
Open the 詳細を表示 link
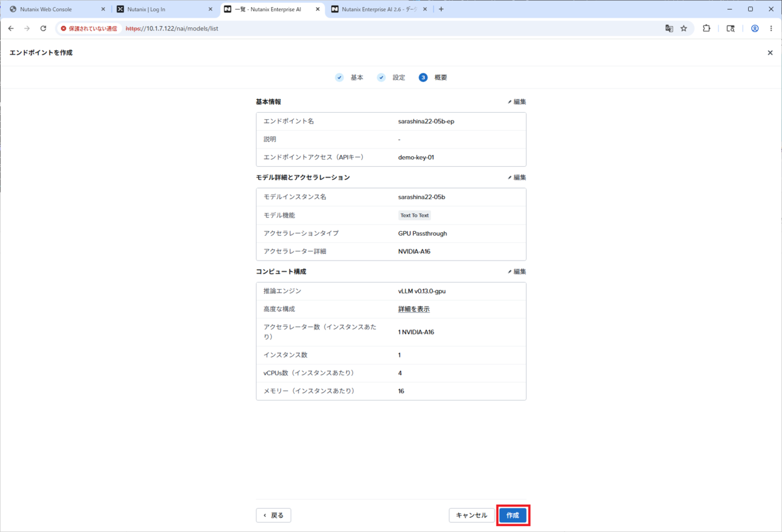[x=414, y=309]
